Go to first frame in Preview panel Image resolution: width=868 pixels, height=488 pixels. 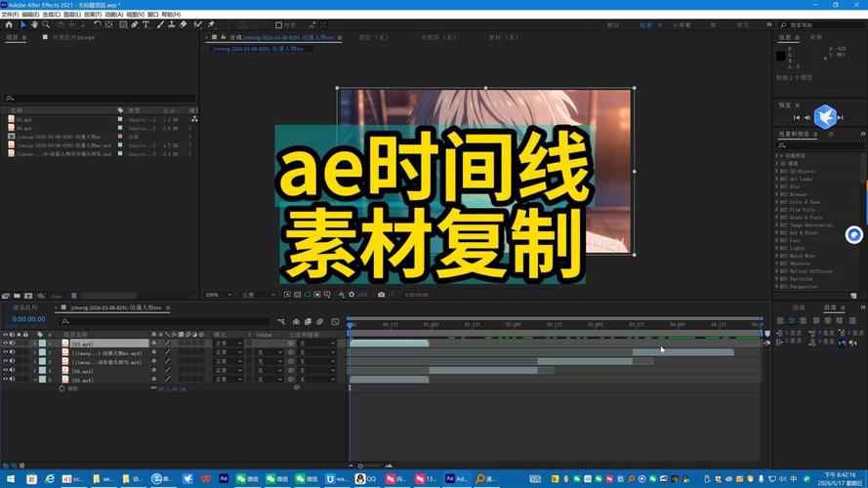pyautogui.click(x=796, y=117)
